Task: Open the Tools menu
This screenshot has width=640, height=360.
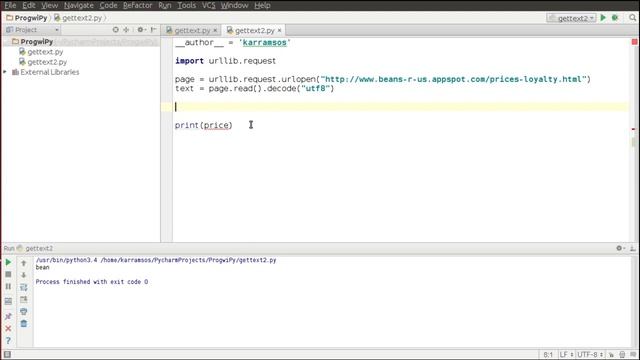Action: 187,5
